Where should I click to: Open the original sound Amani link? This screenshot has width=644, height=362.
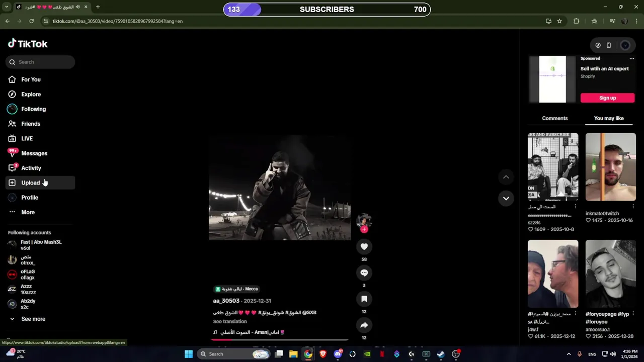(x=249, y=332)
